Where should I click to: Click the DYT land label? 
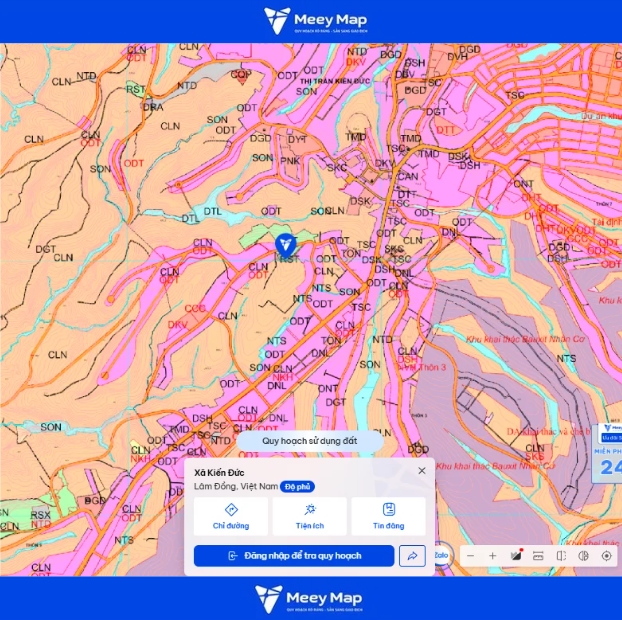[298, 140]
